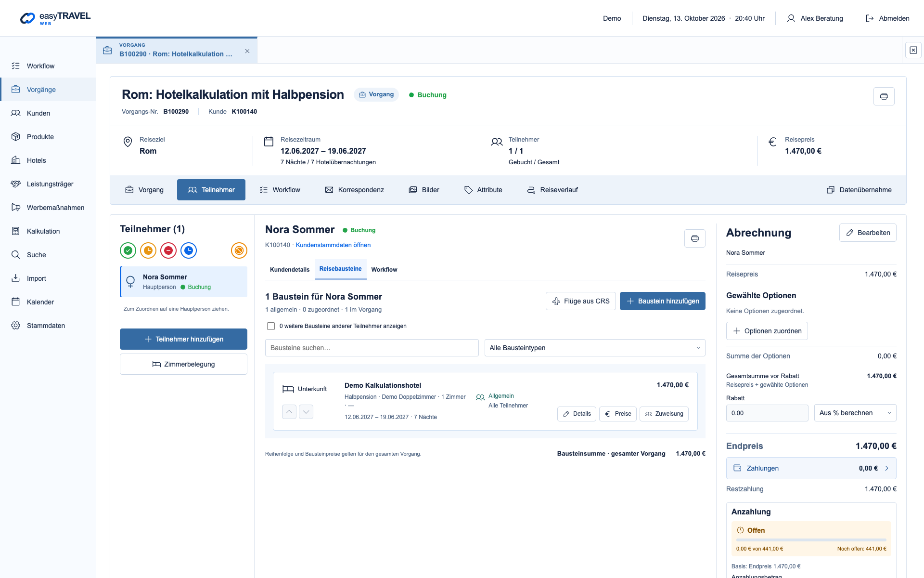
Task: Close all tabs icon at top right
Action: pyautogui.click(x=913, y=50)
